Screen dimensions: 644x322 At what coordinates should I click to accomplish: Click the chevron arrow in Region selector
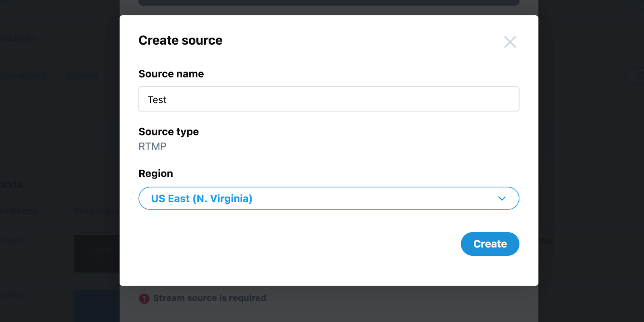(x=502, y=199)
